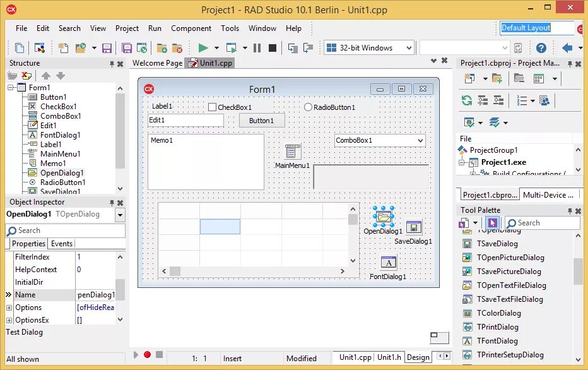Open the Run button dropdown arrow
The height and width of the screenshot is (370, 588).
pyautogui.click(x=216, y=48)
